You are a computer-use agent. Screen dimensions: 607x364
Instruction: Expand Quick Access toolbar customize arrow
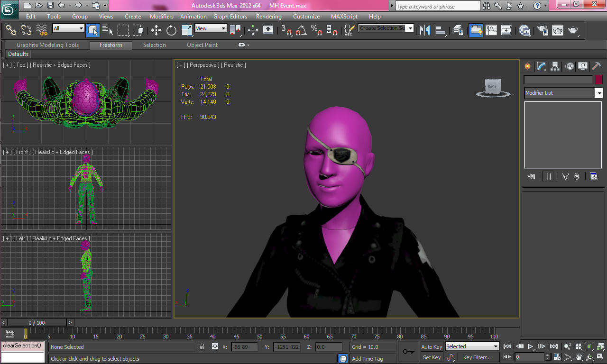104,6
